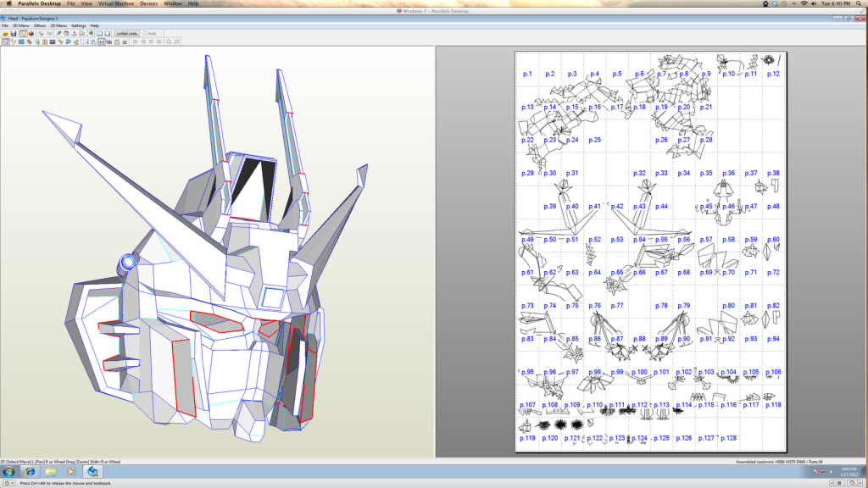
Task: Open the Windows Start menu orb
Action: point(8,470)
